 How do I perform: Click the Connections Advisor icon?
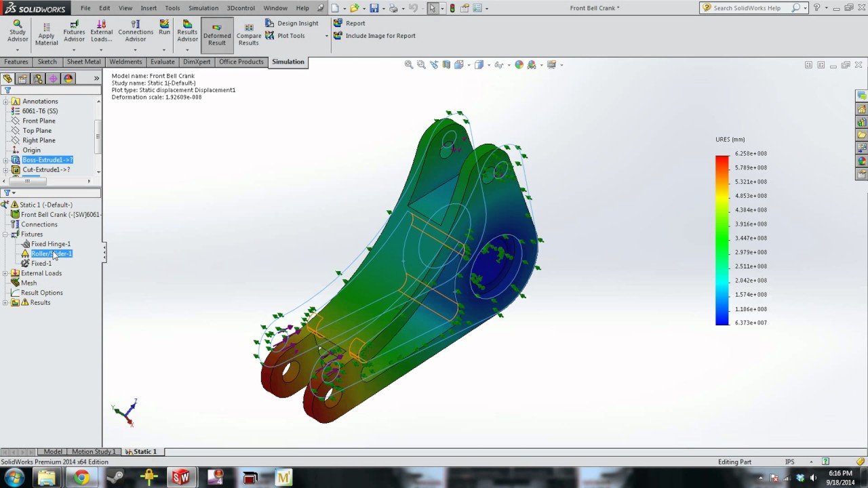135,31
